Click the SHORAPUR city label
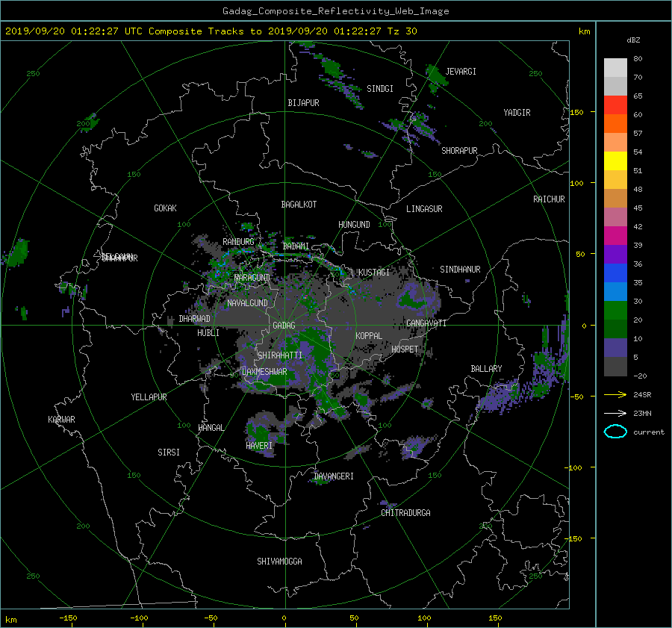 click(x=459, y=151)
